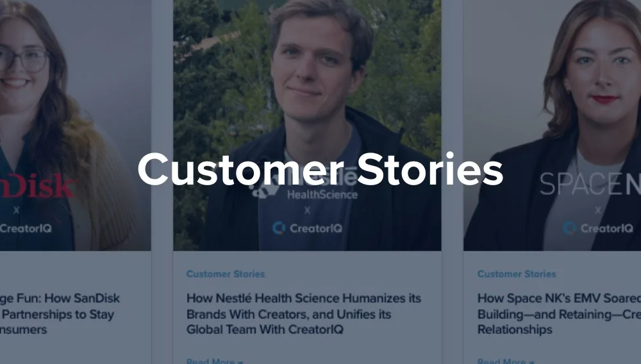This screenshot has width=641, height=364.
Task: Open the woman in blazer photo card
Action: point(553,125)
